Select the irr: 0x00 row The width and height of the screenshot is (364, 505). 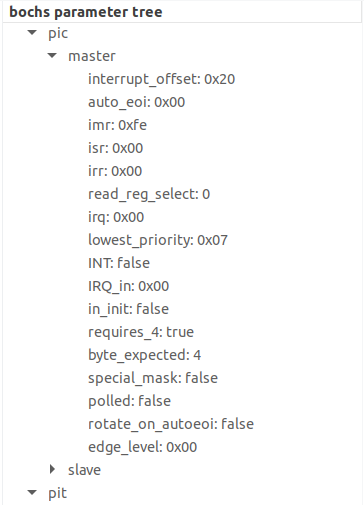pyautogui.click(x=115, y=171)
